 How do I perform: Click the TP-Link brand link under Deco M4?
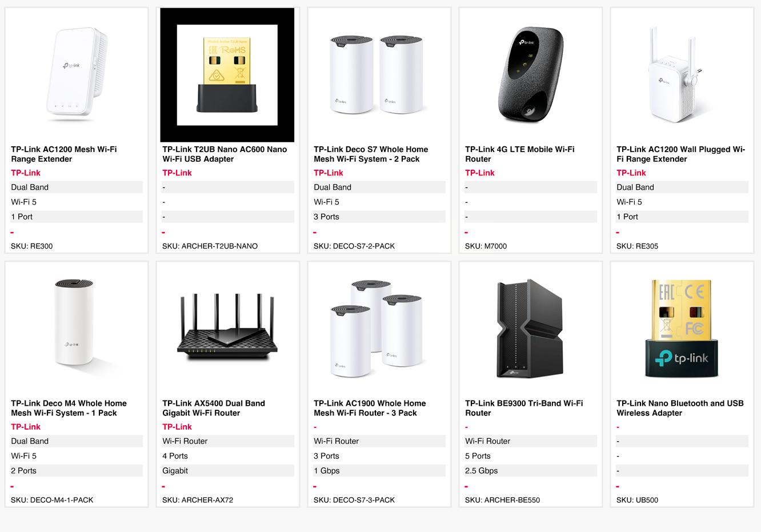point(26,427)
